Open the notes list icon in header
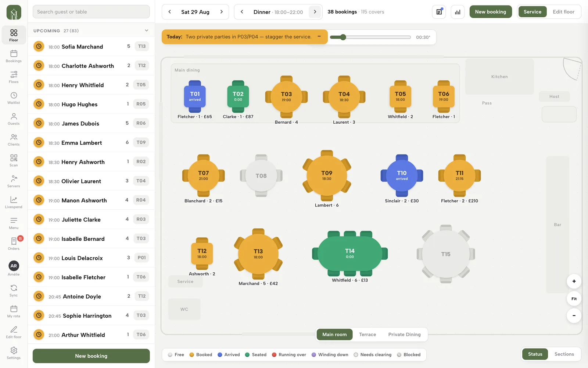This screenshot has height=368, width=588. pyautogui.click(x=439, y=12)
